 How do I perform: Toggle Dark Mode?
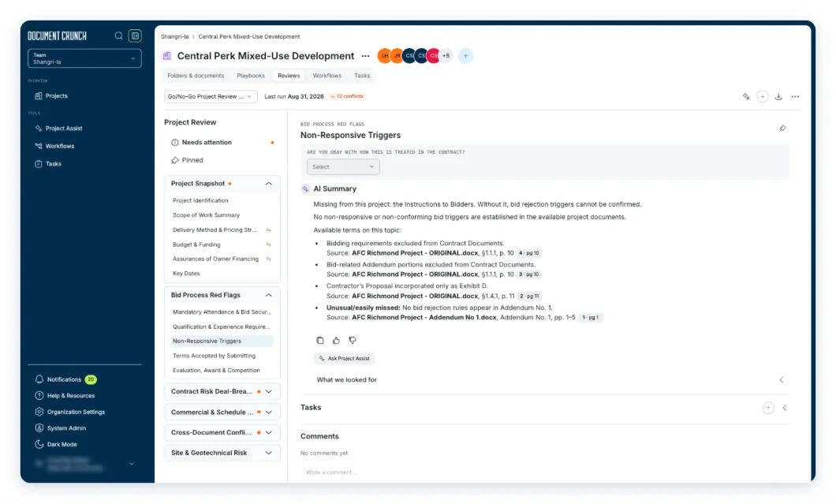[62, 444]
